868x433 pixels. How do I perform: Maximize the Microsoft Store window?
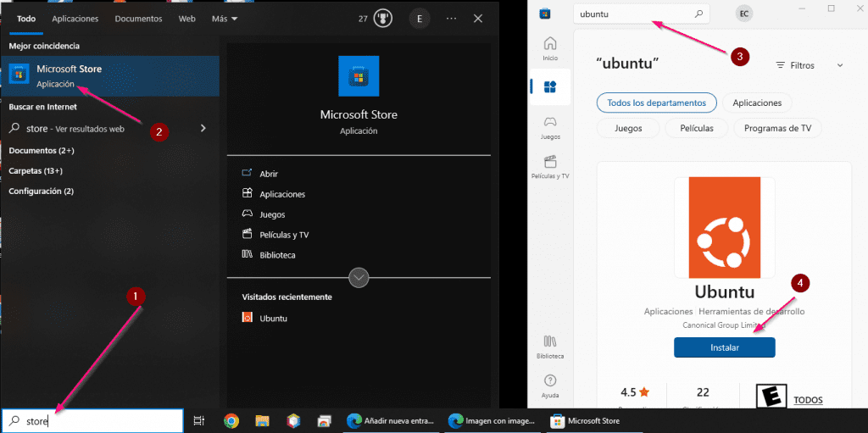(831, 8)
